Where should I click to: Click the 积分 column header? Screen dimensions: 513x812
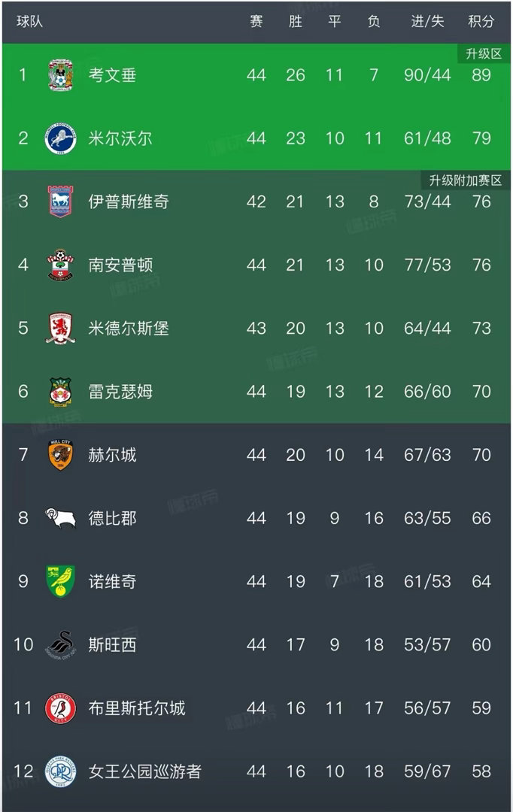point(481,22)
